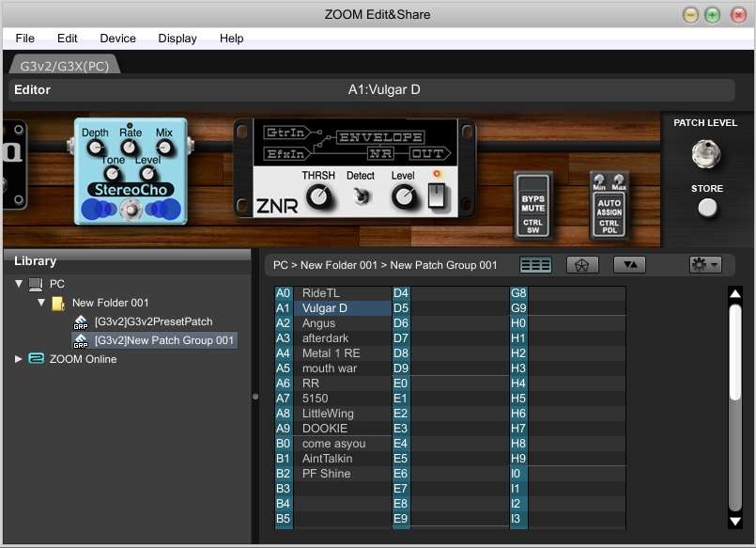The width and height of the screenshot is (756, 548).
Task: Flip the ZNR Detect toggle switch
Action: 362,196
